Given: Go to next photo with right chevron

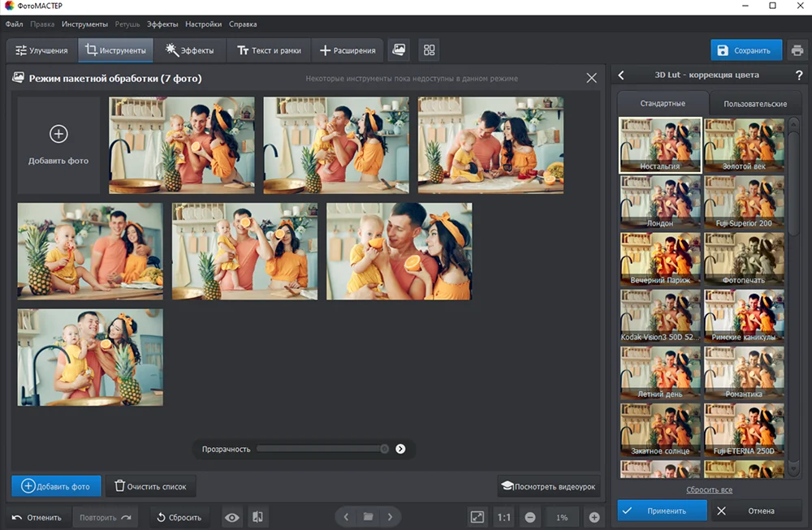Looking at the screenshot, I should pyautogui.click(x=391, y=517).
